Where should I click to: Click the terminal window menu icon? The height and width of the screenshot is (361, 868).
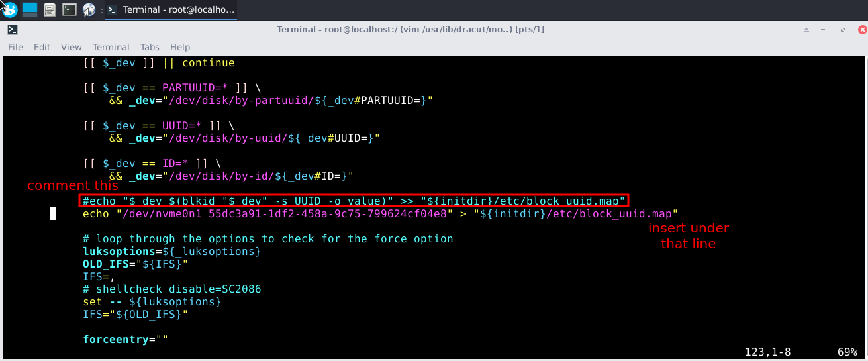coord(12,30)
